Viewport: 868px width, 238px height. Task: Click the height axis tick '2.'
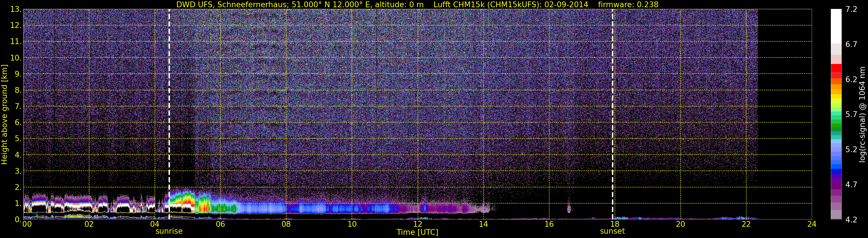tap(18, 188)
